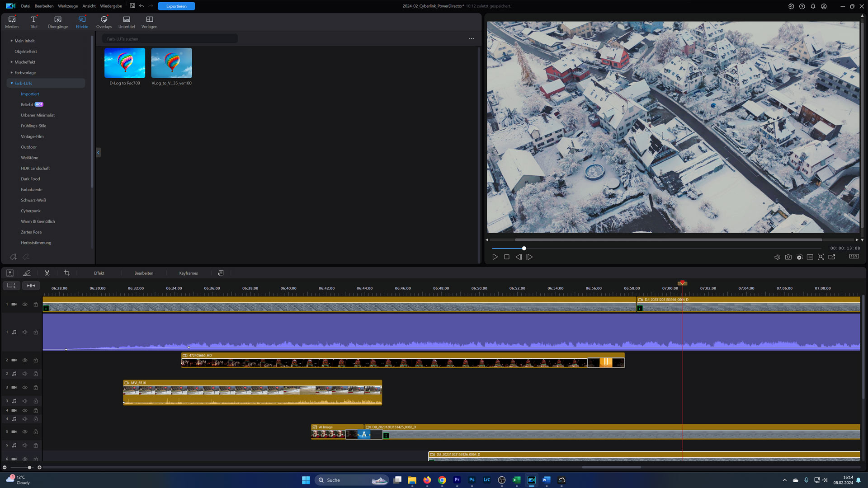868x488 pixels.
Task: Lock video track 2
Action: pyautogui.click(x=36, y=360)
